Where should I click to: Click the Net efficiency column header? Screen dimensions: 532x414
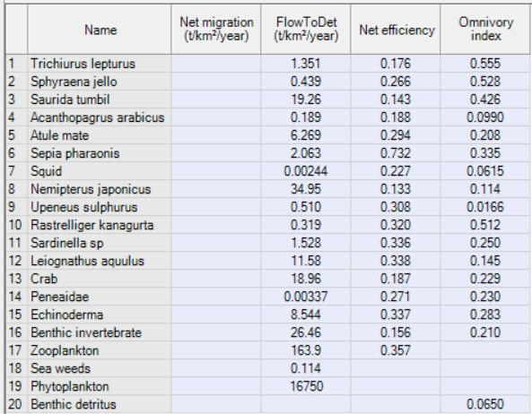396,30
